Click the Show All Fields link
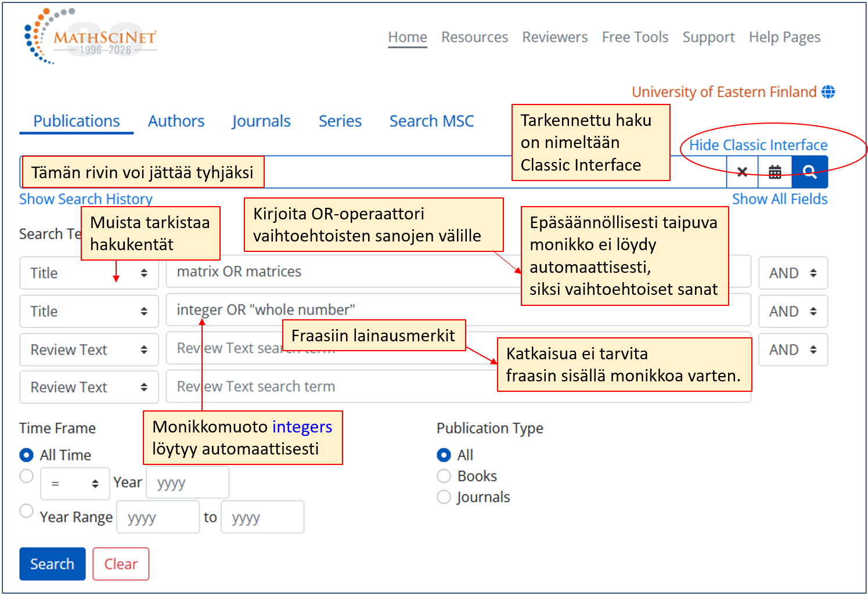The image size is (868, 595). [780, 199]
